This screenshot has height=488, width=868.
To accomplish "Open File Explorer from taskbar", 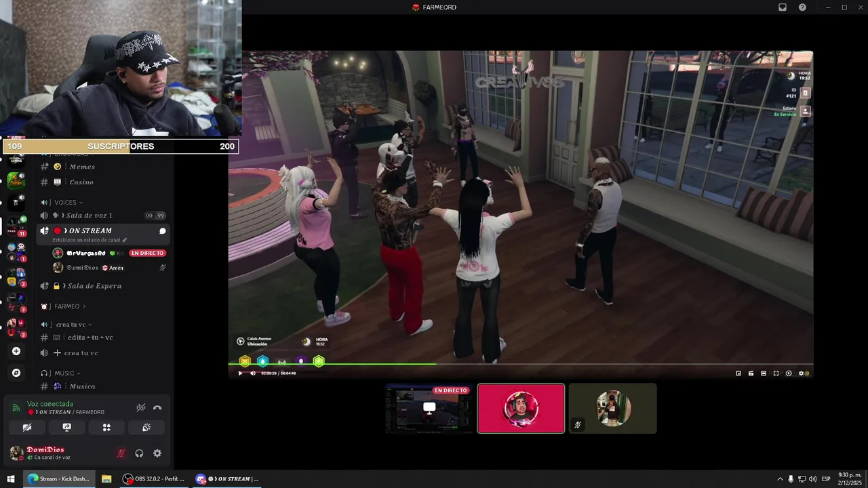I will point(106,479).
